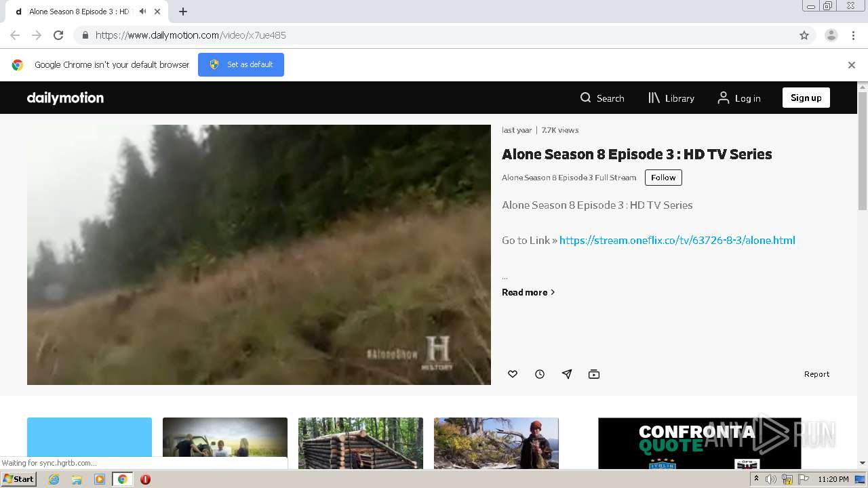
Task: Launch Internet Explorer from taskbar
Action: (x=54, y=479)
